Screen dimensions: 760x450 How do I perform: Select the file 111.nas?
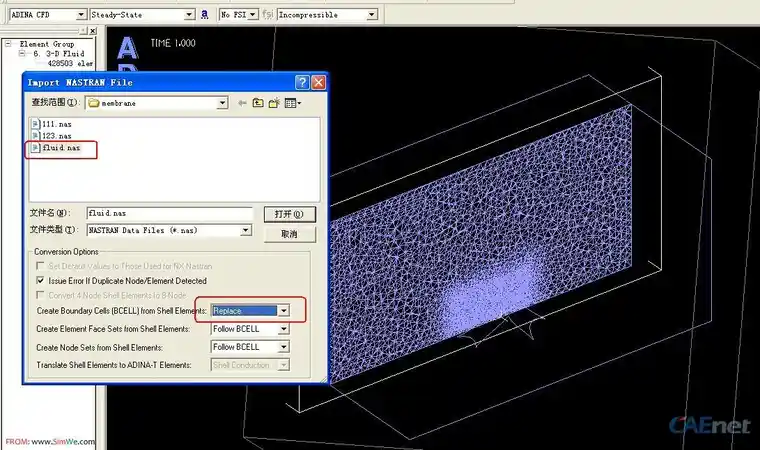pos(52,124)
